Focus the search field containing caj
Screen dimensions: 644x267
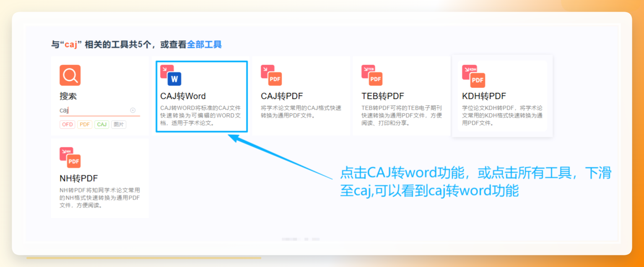100,110
